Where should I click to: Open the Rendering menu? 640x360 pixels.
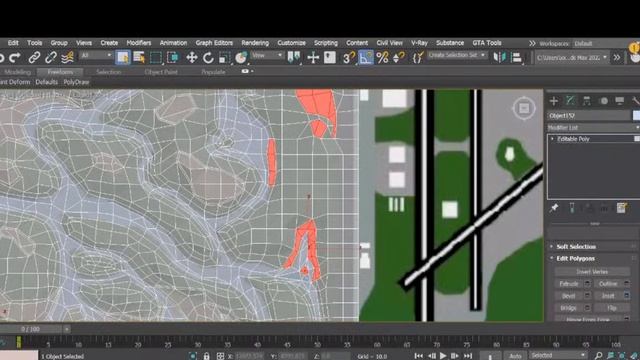[255, 43]
